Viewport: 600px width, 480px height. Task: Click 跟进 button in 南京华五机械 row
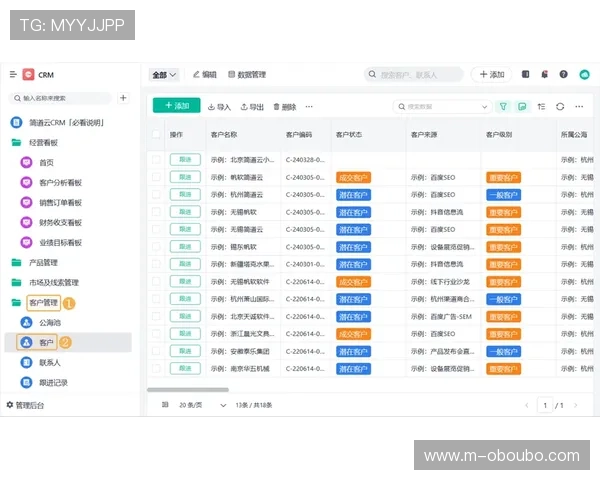coord(185,368)
